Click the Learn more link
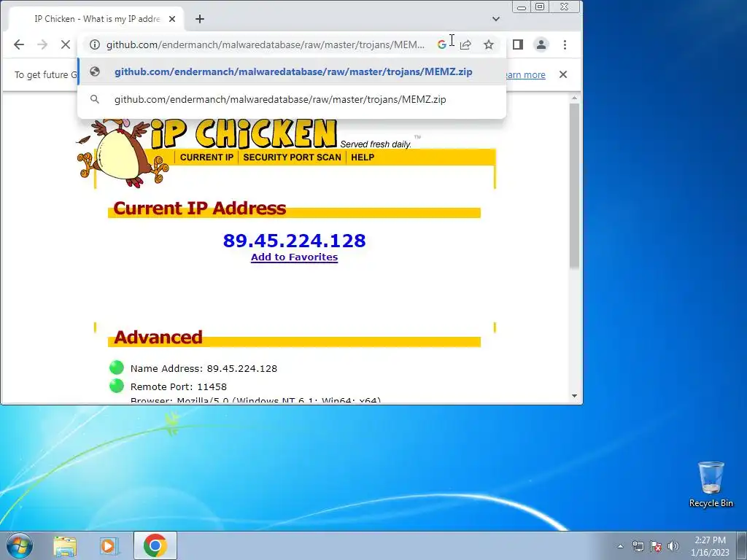Image resolution: width=747 pixels, height=560 pixels. point(525,75)
